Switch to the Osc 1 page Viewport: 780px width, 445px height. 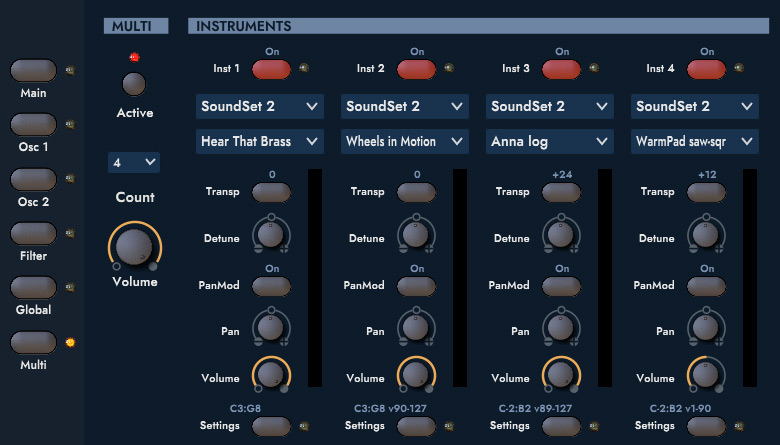[34, 124]
